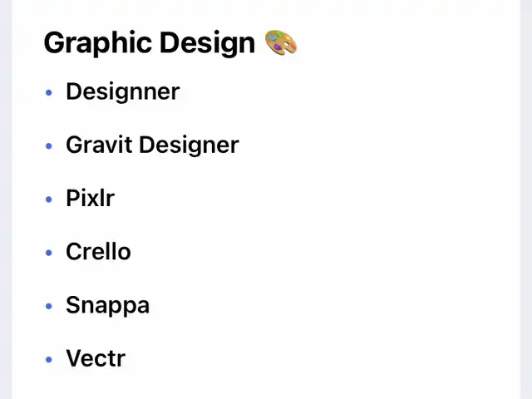Open the Gravit Designer list entry

click(152, 145)
